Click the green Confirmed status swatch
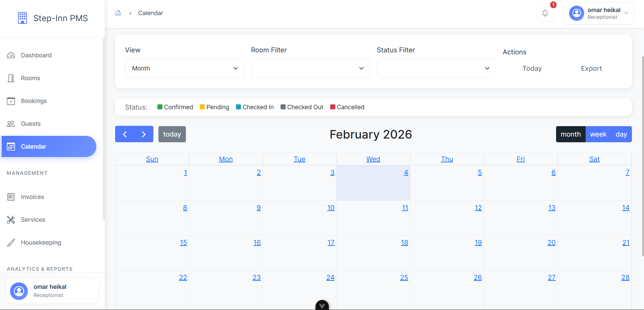Image resolution: width=644 pixels, height=310 pixels. tap(160, 107)
